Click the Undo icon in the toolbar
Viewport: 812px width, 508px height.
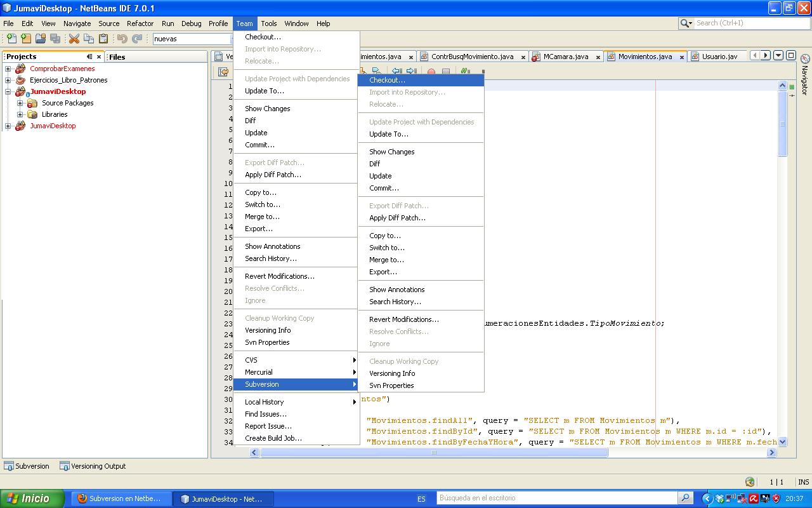[121, 38]
